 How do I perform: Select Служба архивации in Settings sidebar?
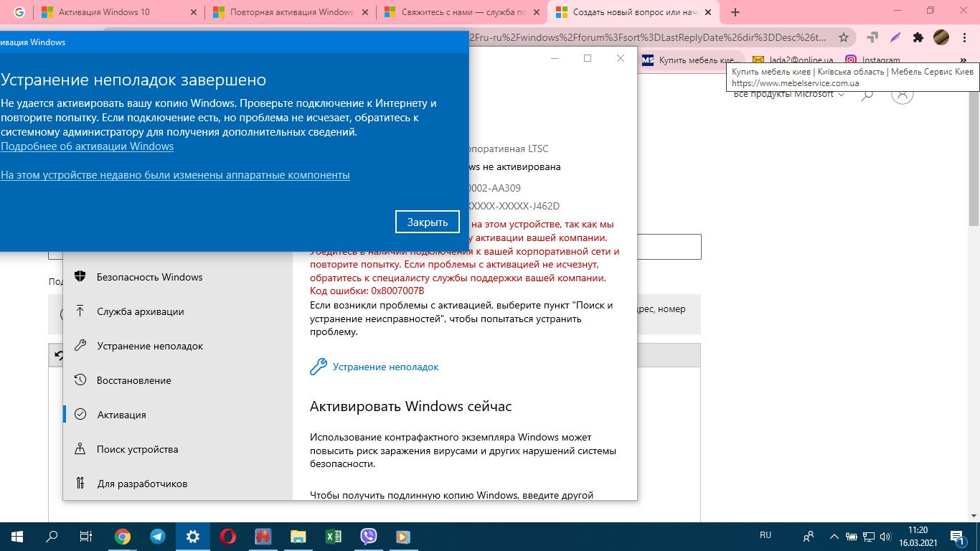tap(177, 311)
